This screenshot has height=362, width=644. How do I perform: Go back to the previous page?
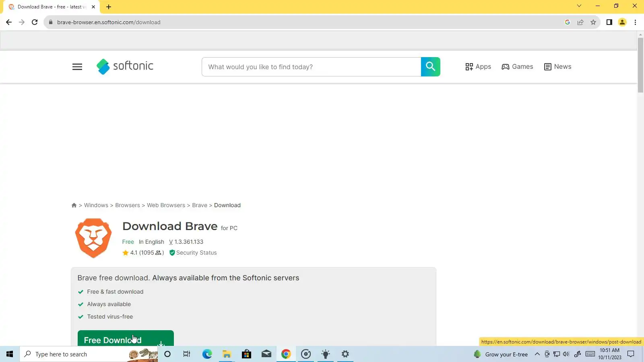pyautogui.click(x=9, y=22)
